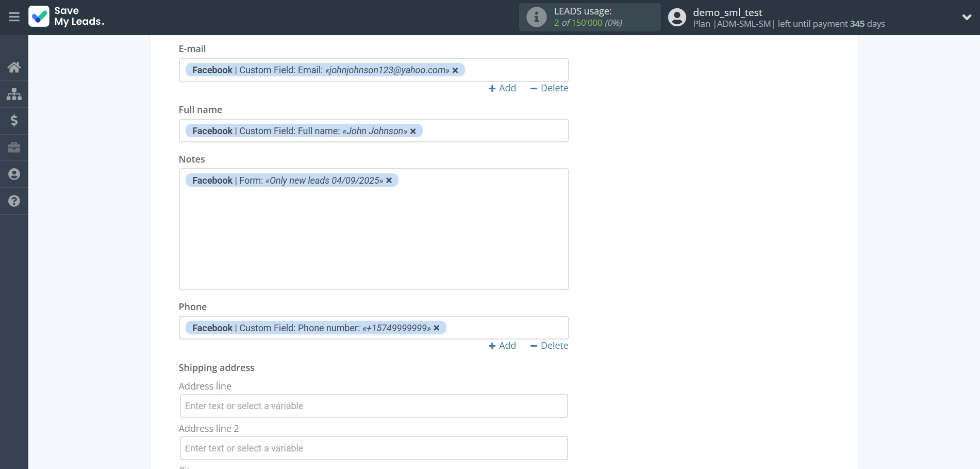
Task: Select the Connections hierarchy icon in sidebar
Action: [x=14, y=94]
